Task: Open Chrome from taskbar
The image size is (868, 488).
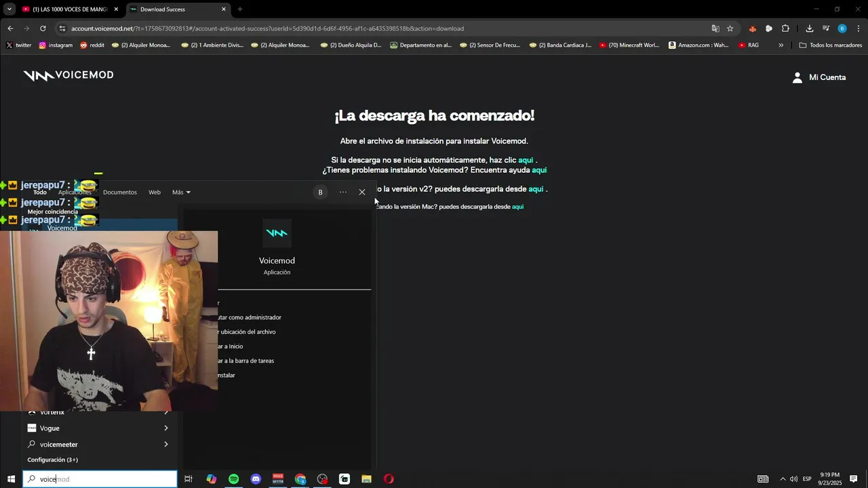Action: [x=300, y=479]
